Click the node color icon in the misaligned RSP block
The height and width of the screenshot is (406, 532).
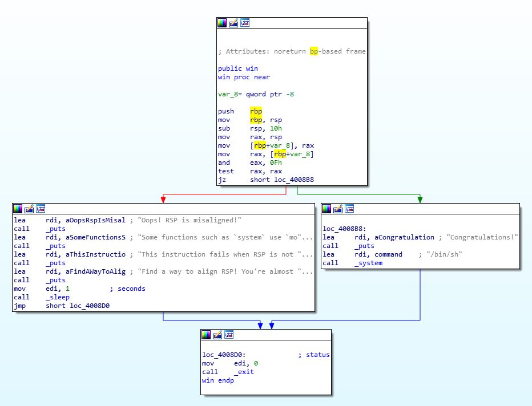pos(18,209)
